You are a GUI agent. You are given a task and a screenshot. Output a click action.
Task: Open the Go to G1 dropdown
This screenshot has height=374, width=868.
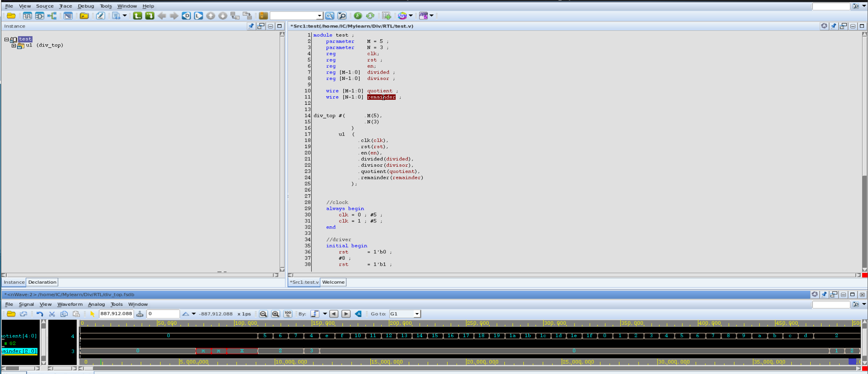click(417, 314)
